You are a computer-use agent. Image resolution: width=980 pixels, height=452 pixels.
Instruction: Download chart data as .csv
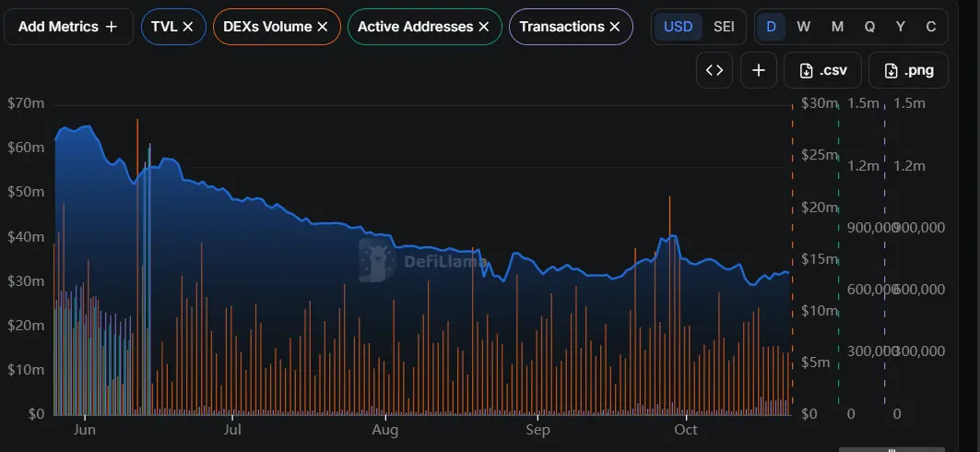[822, 70]
